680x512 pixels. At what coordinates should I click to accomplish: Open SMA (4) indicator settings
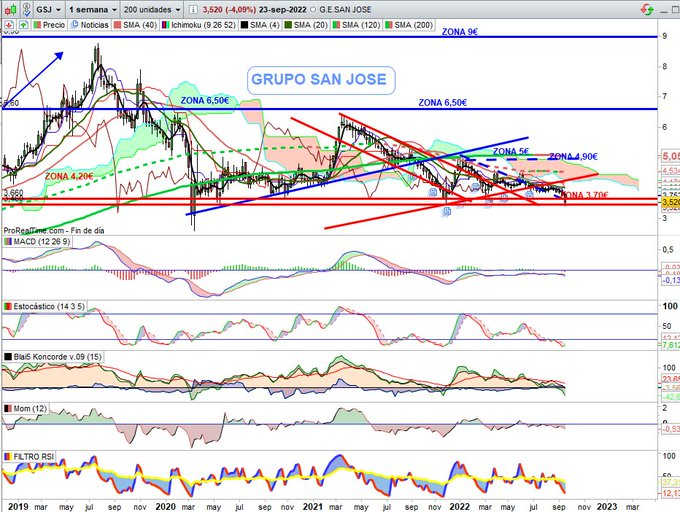point(260,25)
